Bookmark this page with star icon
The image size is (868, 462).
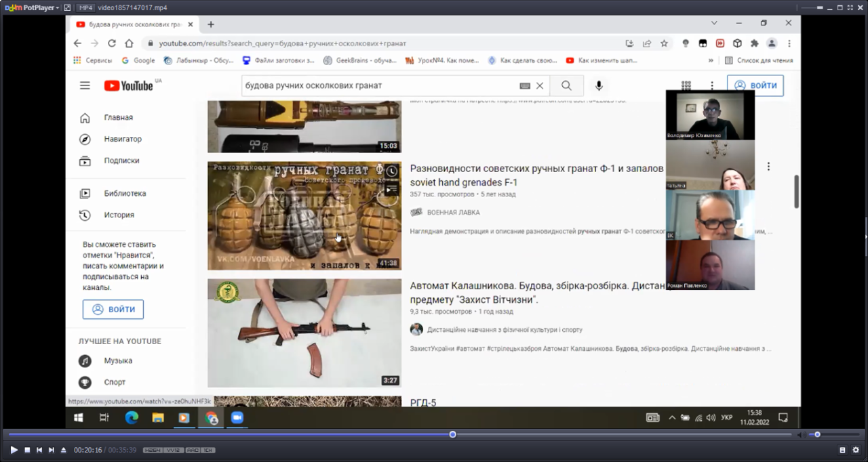(664, 43)
